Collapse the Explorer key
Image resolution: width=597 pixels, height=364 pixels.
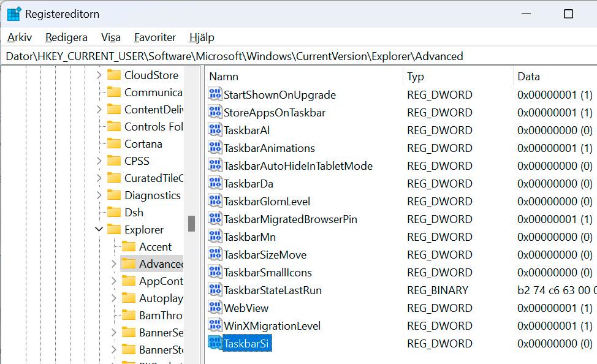tap(99, 229)
